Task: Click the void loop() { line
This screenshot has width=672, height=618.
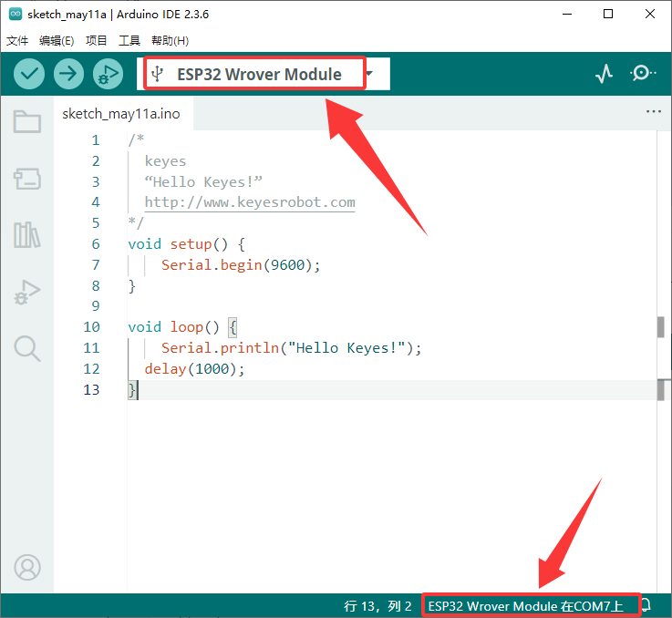Action: tap(182, 327)
